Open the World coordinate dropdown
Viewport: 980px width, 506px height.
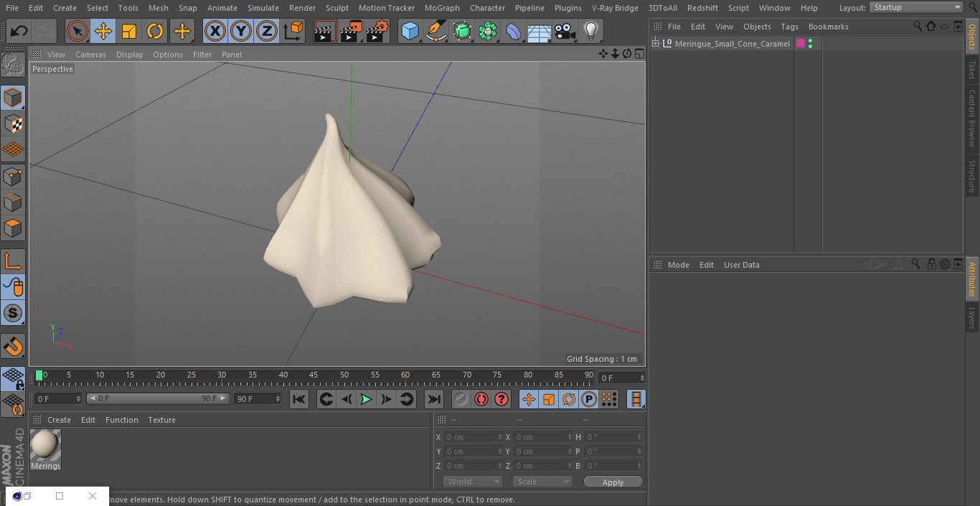pyautogui.click(x=472, y=482)
